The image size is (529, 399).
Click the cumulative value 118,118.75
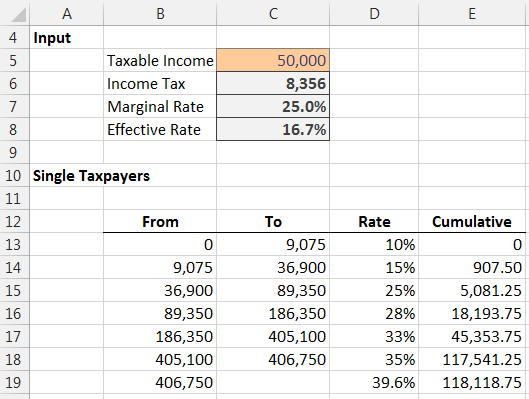pos(472,382)
